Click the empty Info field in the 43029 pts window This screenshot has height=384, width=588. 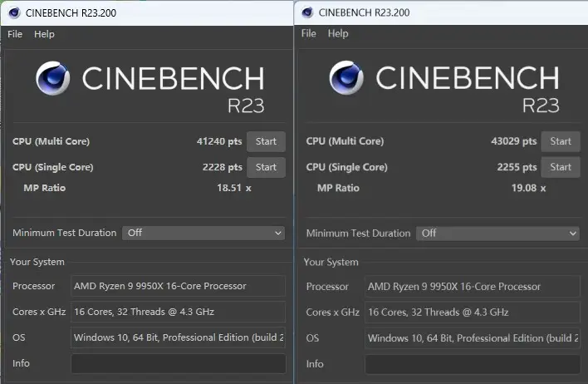pyautogui.click(x=472, y=363)
